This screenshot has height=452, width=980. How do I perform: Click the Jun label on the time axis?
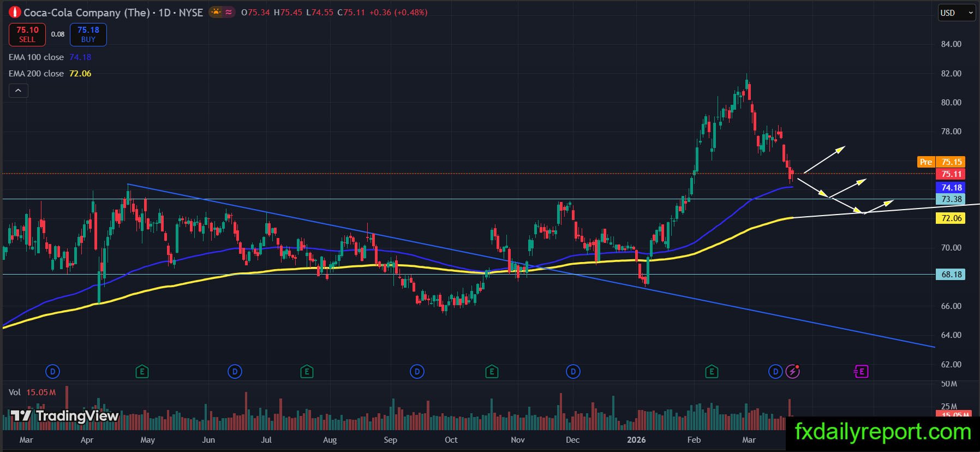208,440
